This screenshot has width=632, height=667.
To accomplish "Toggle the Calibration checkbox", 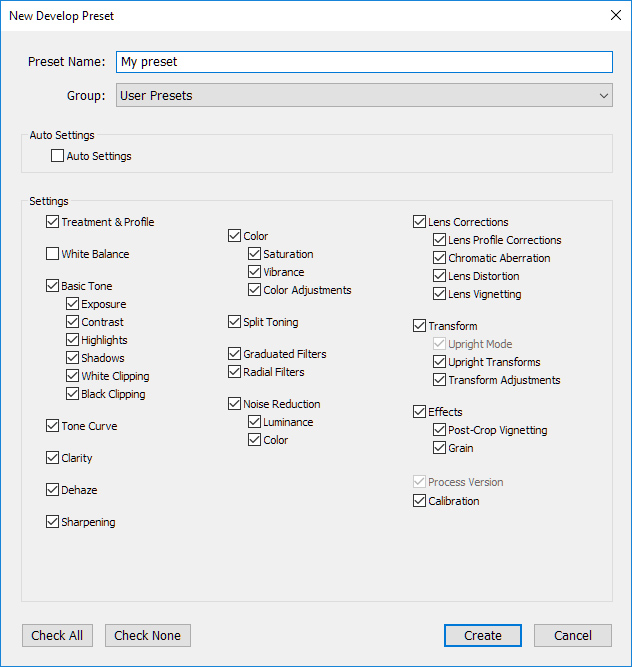I will [x=420, y=501].
